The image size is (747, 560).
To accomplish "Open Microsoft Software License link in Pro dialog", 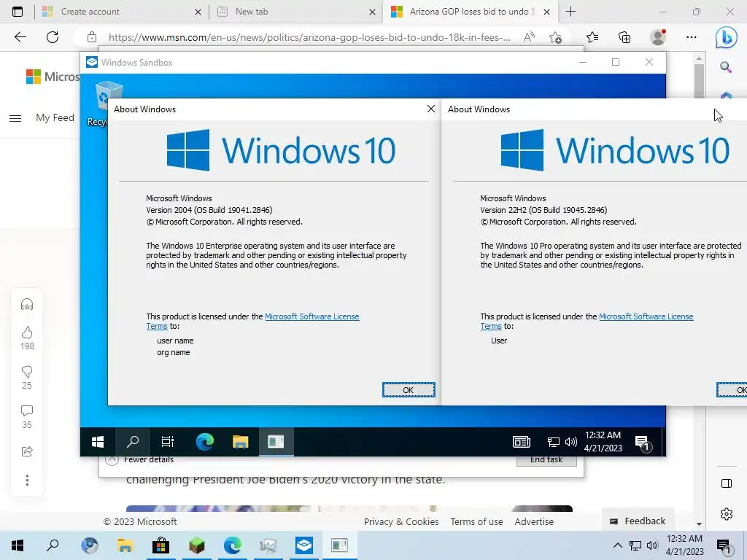I will point(646,316).
